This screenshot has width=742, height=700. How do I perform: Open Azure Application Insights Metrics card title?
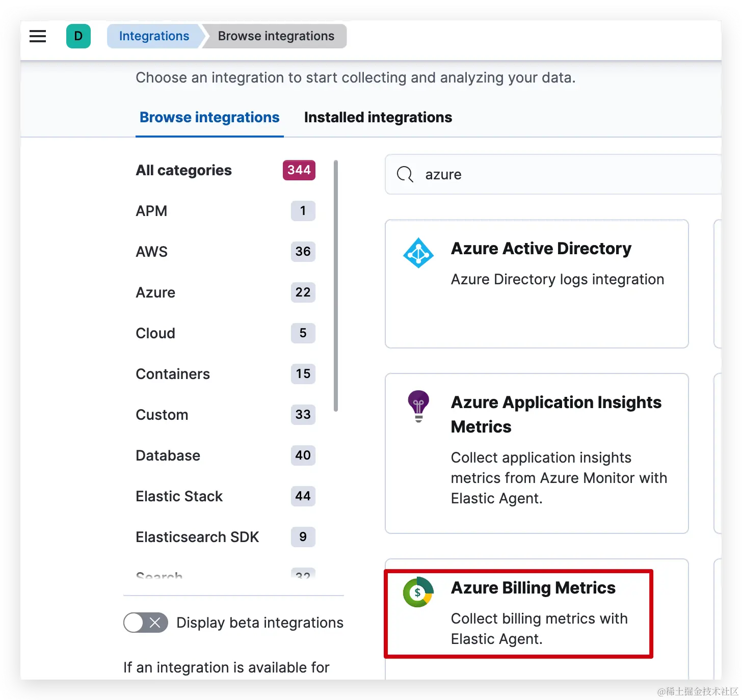[556, 414]
